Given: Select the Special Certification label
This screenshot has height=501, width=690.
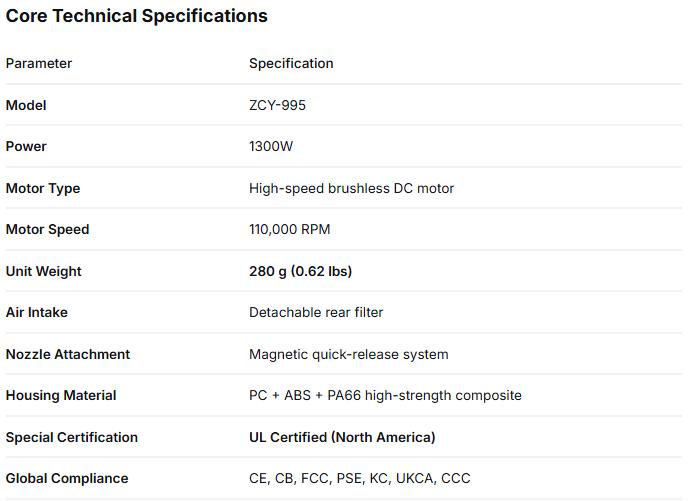Looking at the screenshot, I should pos(72,437).
